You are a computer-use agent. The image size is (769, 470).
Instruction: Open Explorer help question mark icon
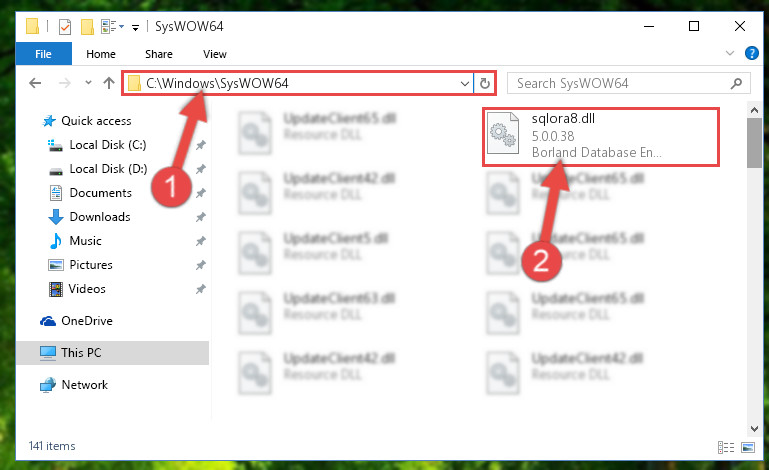(751, 53)
